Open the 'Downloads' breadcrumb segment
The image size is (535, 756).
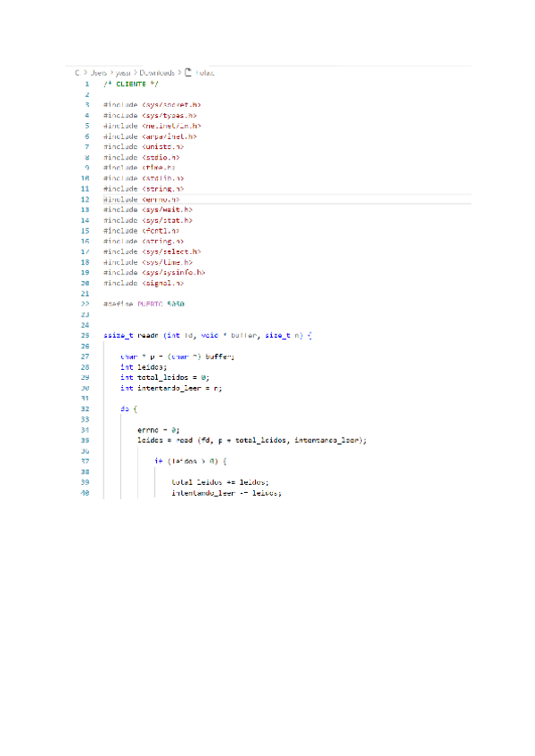(157, 73)
